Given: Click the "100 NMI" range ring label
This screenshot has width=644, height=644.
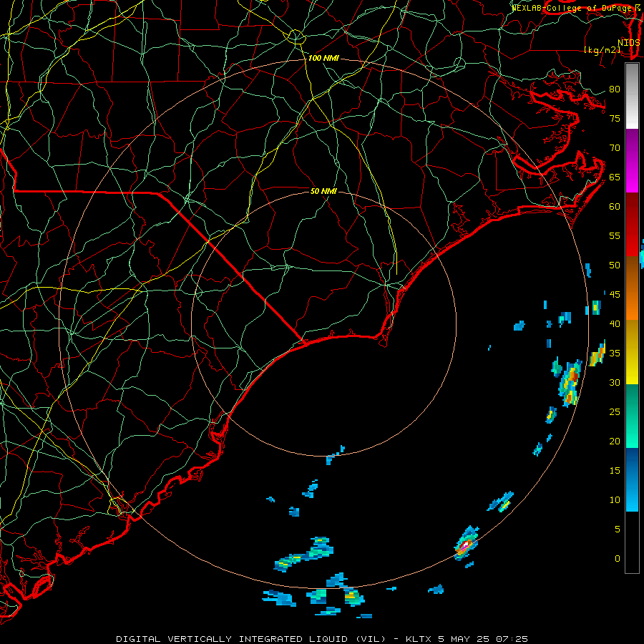Looking at the screenshot, I should [x=323, y=59].
